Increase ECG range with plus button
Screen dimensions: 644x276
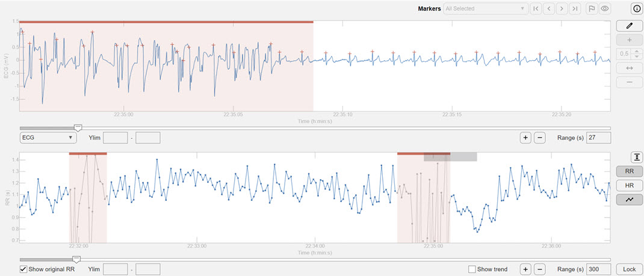click(525, 138)
